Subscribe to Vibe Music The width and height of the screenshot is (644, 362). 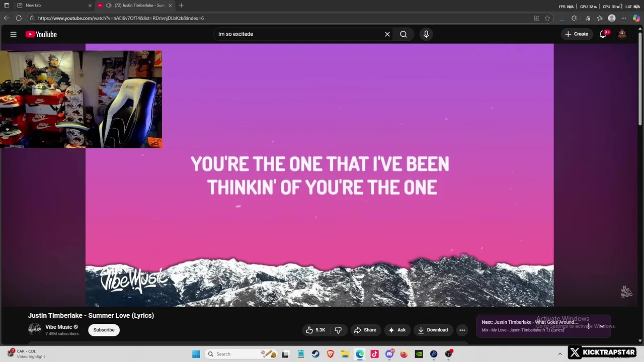pos(104,330)
